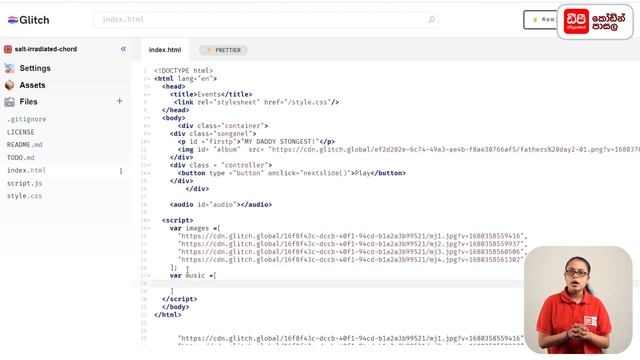This screenshot has width=640, height=360.
Task: Click the salt-irradiated-chord project icon
Action: pos(8,49)
